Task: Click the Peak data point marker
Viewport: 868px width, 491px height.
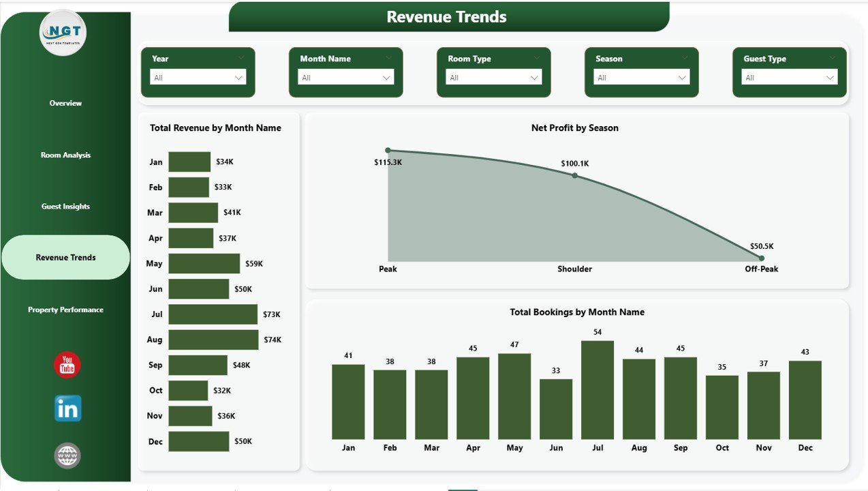Action: click(388, 150)
